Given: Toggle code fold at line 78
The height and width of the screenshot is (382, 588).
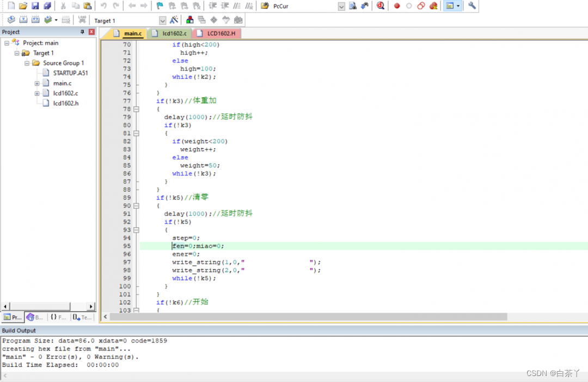Looking at the screenshot, I should pos(136,109).
